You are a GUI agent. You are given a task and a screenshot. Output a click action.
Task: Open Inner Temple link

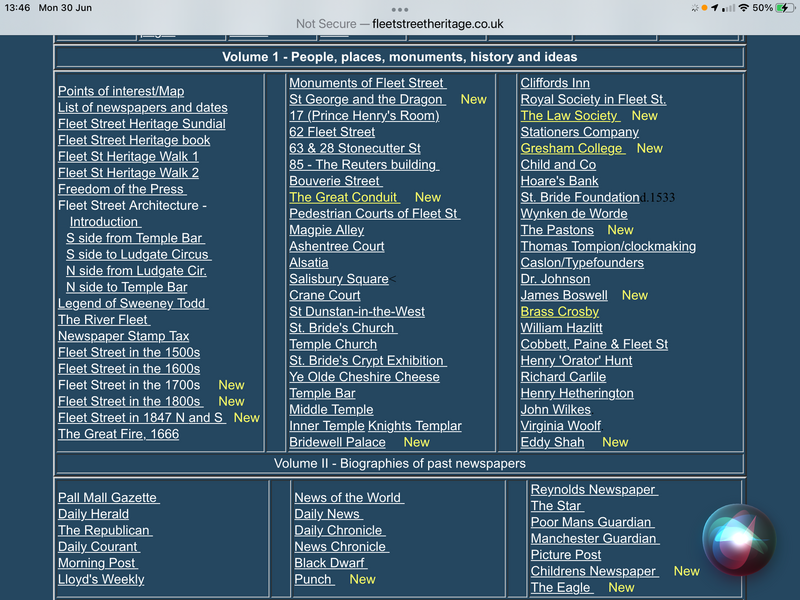(327, 426)
